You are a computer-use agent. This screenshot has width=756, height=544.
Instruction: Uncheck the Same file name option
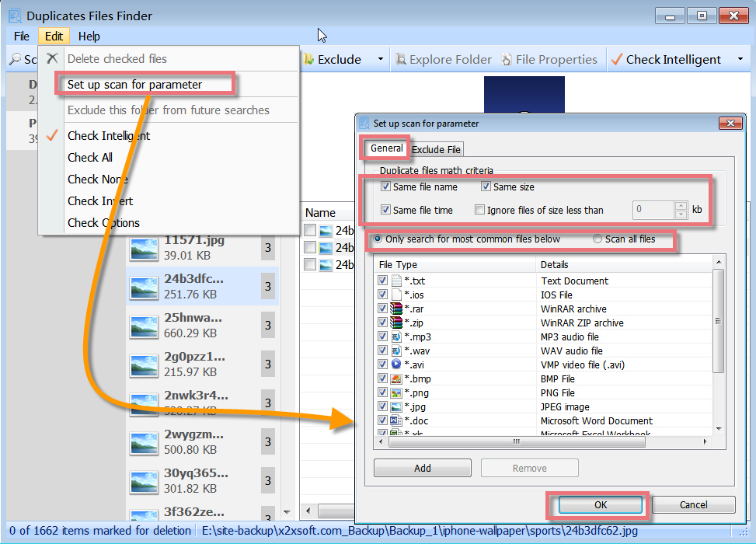(x=385, y=187)
